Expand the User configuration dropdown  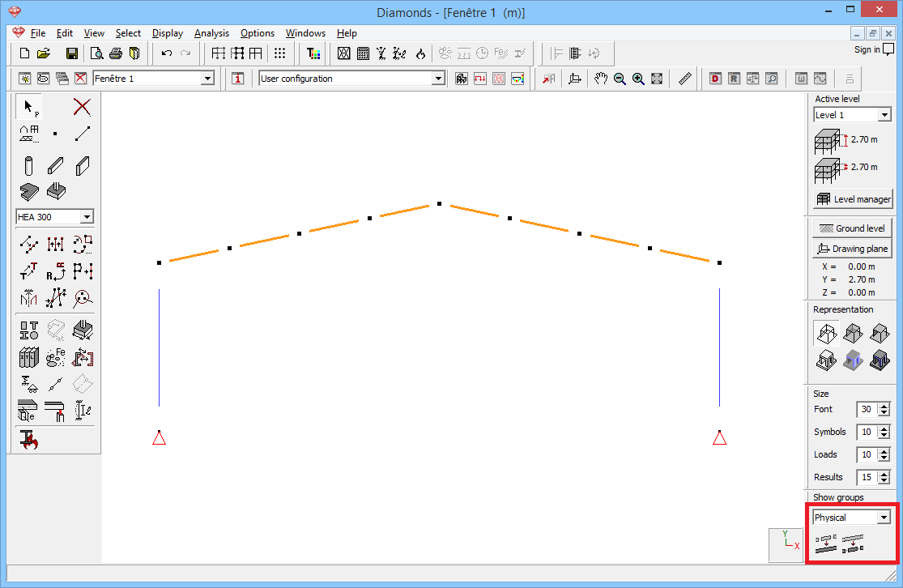[x=438, y=79]
